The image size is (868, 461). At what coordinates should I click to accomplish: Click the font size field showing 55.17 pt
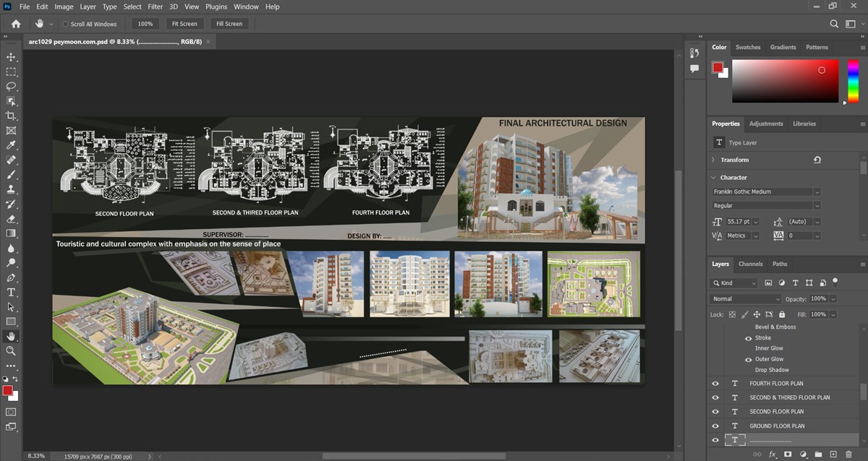pyautogui.click(x=736, y=222)
